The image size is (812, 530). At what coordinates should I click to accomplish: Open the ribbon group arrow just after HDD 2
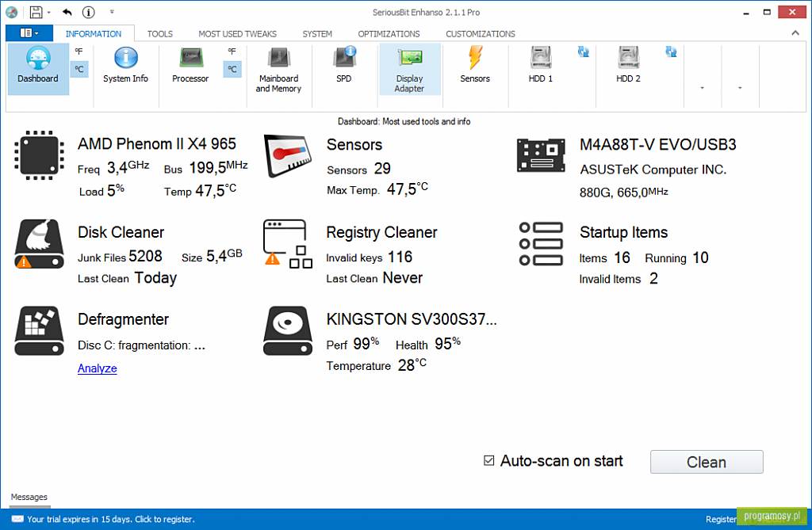tap(703, 88)
